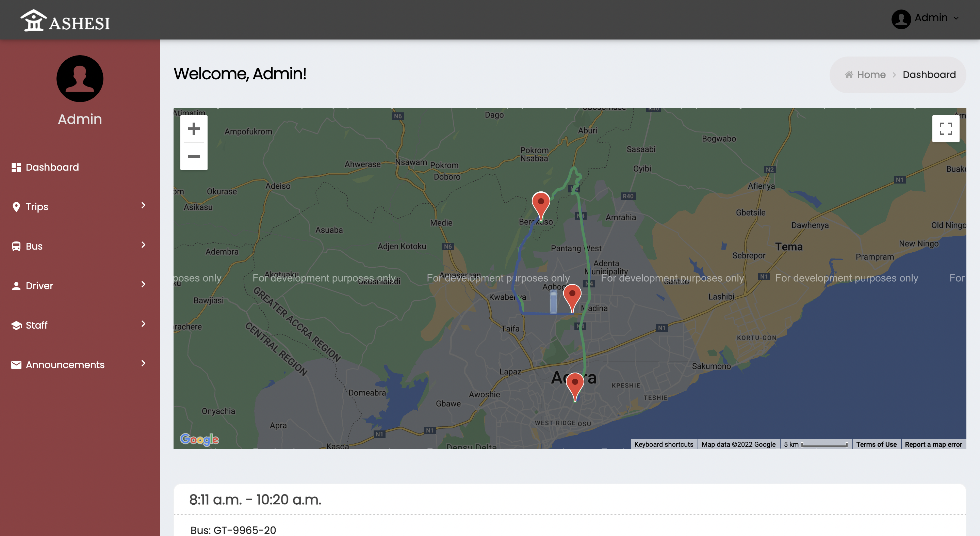Viewport: 980px width, 536px height.
Task: Expand the Driver submenu chevron
Action: (143, 285)
